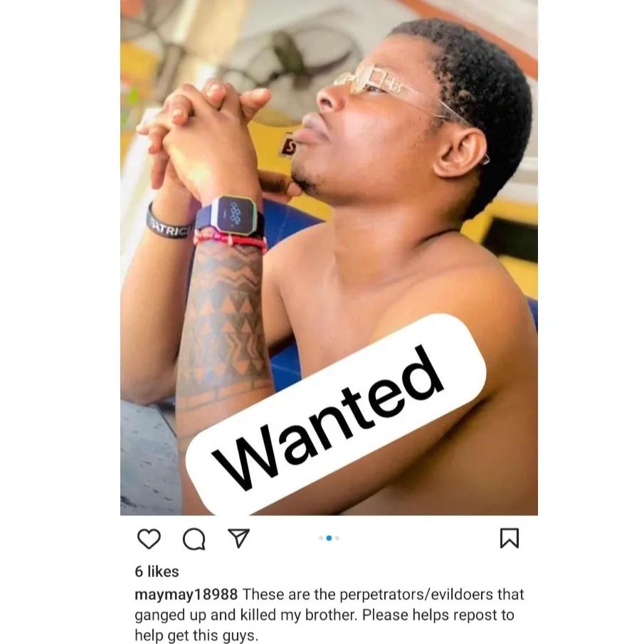Click the 'Wanted' sticker on the photo
The width and height of the screenshot is (644, 644).
336,414
